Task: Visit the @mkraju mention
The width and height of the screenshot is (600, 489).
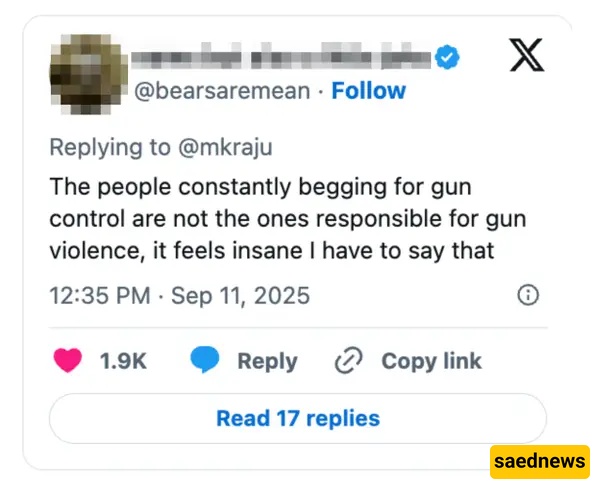Action: coord(225,147)
